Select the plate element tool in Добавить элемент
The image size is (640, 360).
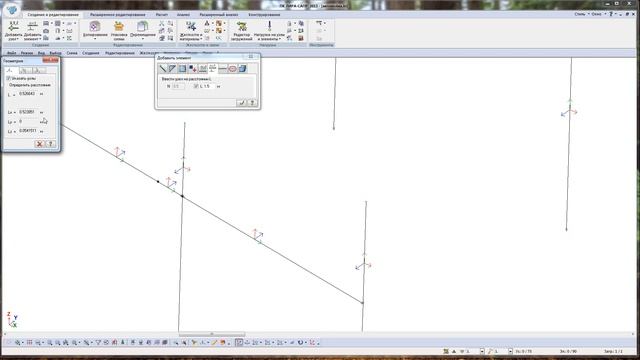(182, 69)
